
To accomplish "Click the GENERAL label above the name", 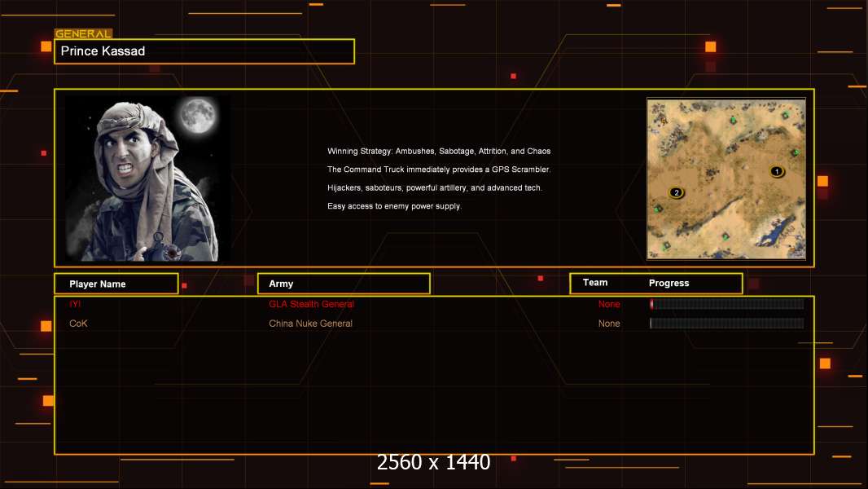I will tap(83, 34).
